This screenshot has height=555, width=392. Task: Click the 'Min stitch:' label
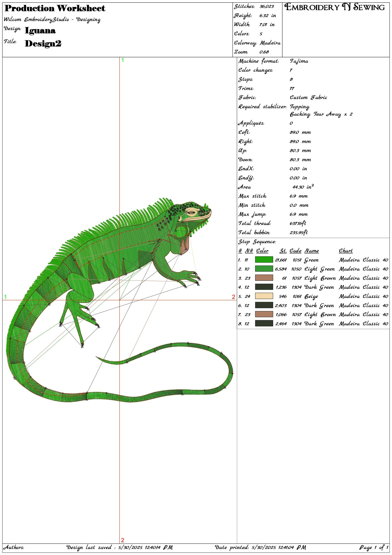pyautogui.click(x=252, y=205)
